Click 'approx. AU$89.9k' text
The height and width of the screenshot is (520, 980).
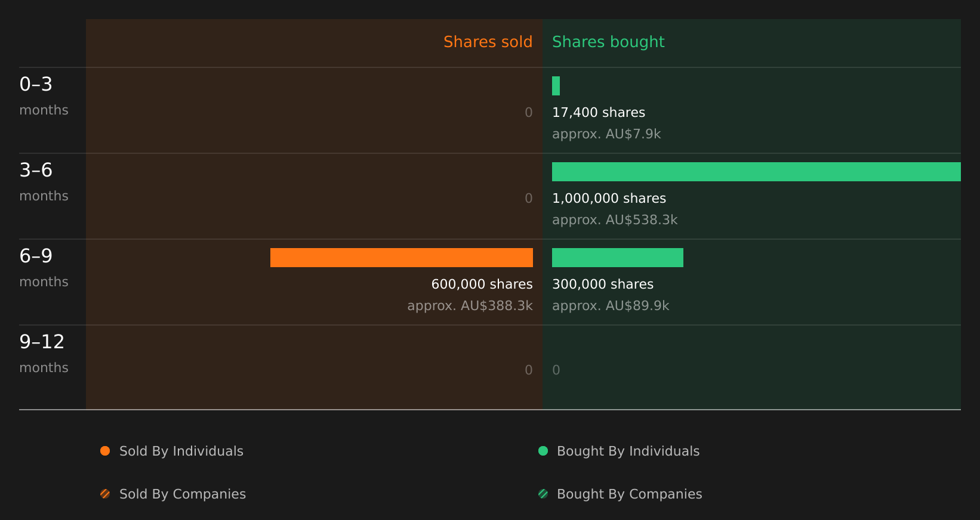611,306
